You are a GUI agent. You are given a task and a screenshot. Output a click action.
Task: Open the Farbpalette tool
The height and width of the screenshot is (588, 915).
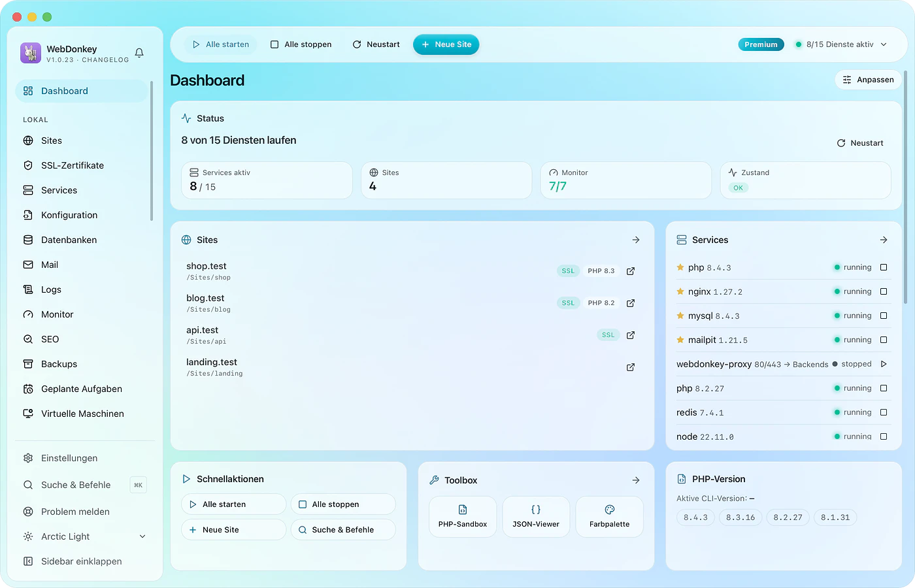(609, 517)
